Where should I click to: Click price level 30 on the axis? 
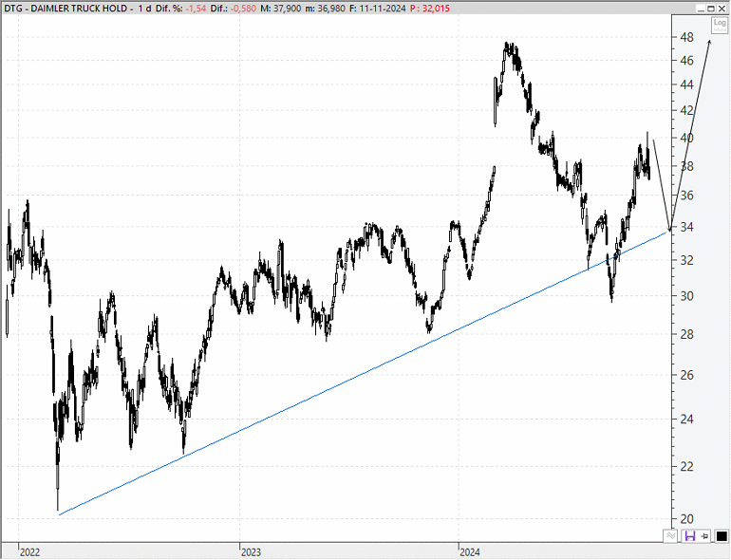click(686, 296)
